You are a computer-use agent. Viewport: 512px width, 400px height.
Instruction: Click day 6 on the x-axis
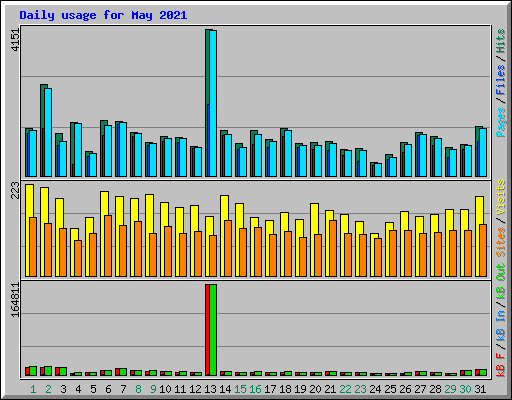point(108,389)
